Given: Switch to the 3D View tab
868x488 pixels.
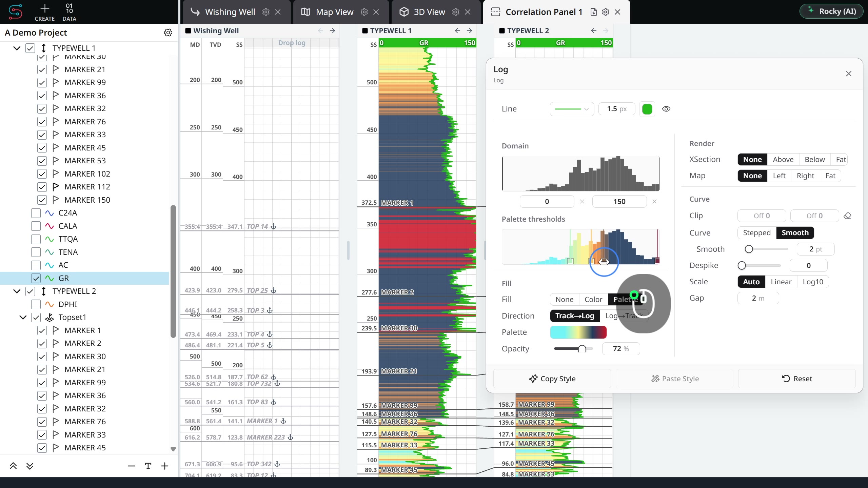Looking at the screenshot, I should pos(429,12).
